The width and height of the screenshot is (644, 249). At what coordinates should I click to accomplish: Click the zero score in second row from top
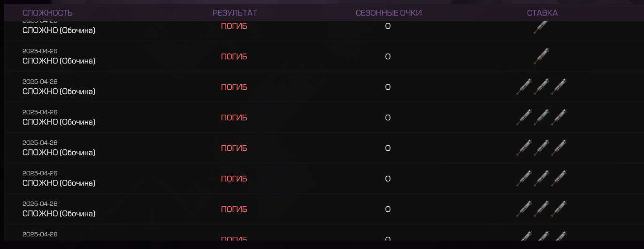point(388,57)
